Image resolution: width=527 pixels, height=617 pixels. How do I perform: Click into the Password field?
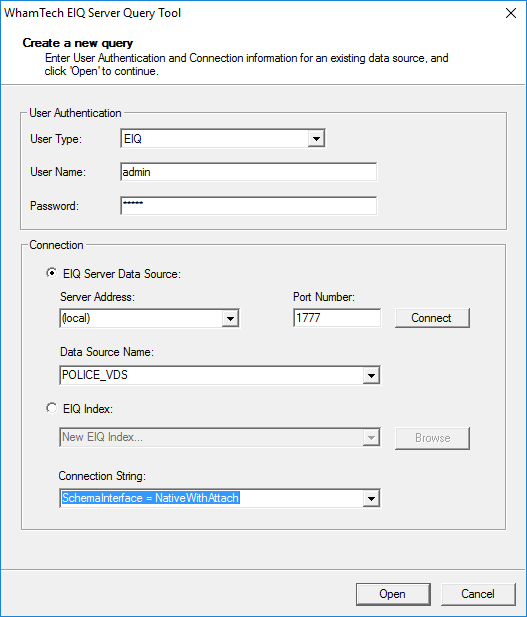pyautogui.click(x=248, y=206)
